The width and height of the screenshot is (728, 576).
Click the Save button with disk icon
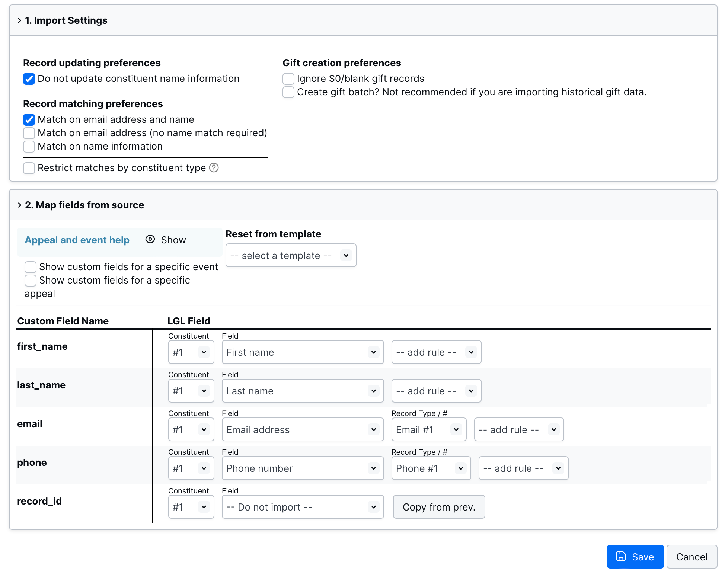(x=635, y=557)
